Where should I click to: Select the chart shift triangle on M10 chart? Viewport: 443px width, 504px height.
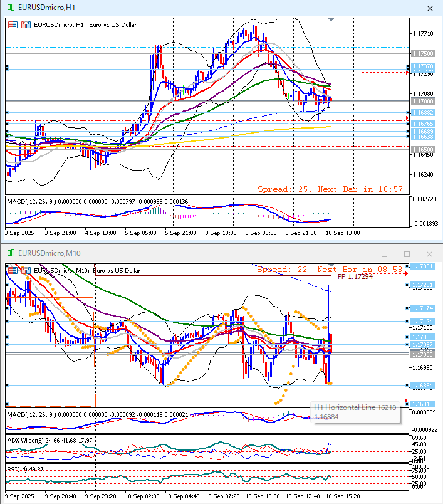point(331,265)
